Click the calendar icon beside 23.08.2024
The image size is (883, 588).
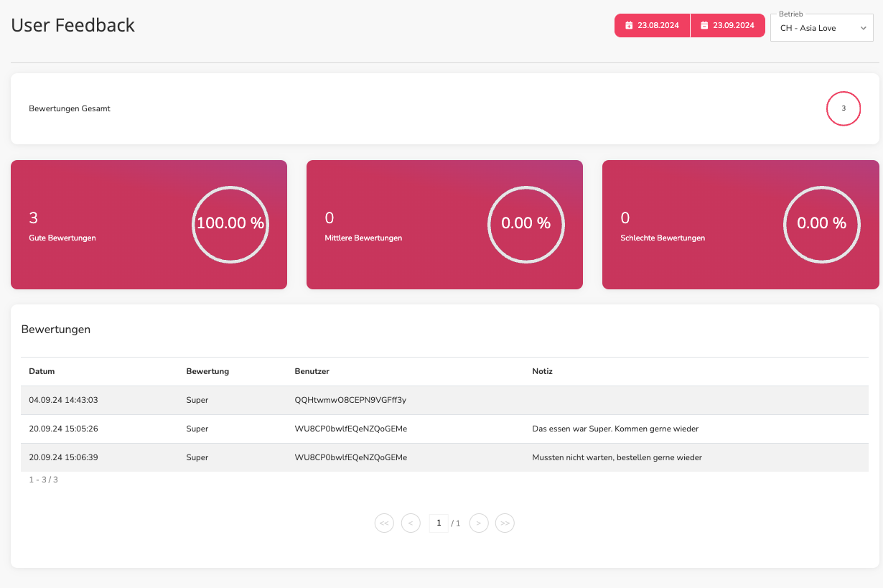pos(629,25)
